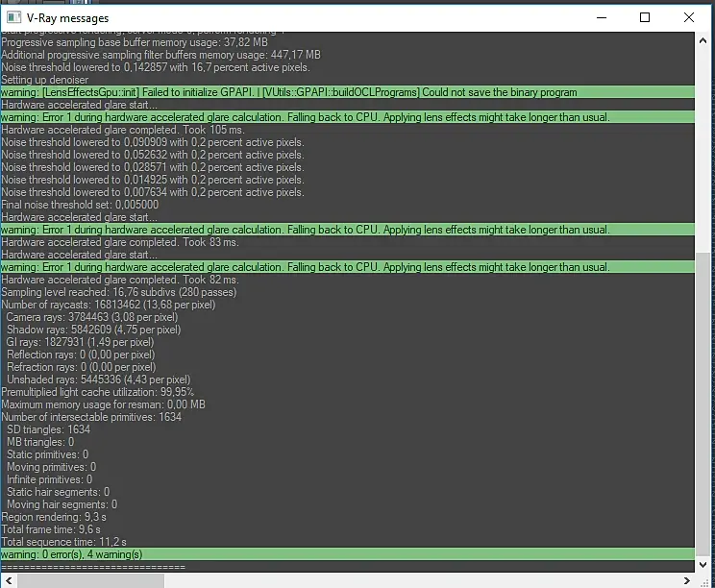Click 'Additional progressive sampling filter buffers' line
The height and width of the screenshot is (588, 715).
(160, 55)
